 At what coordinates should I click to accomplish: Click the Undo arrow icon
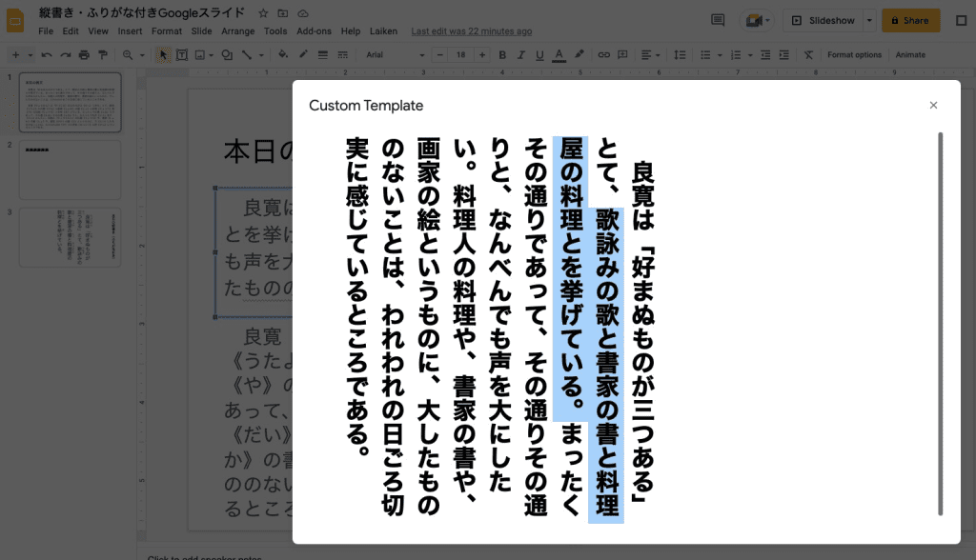pyautogui.click(x=47, y=55)
